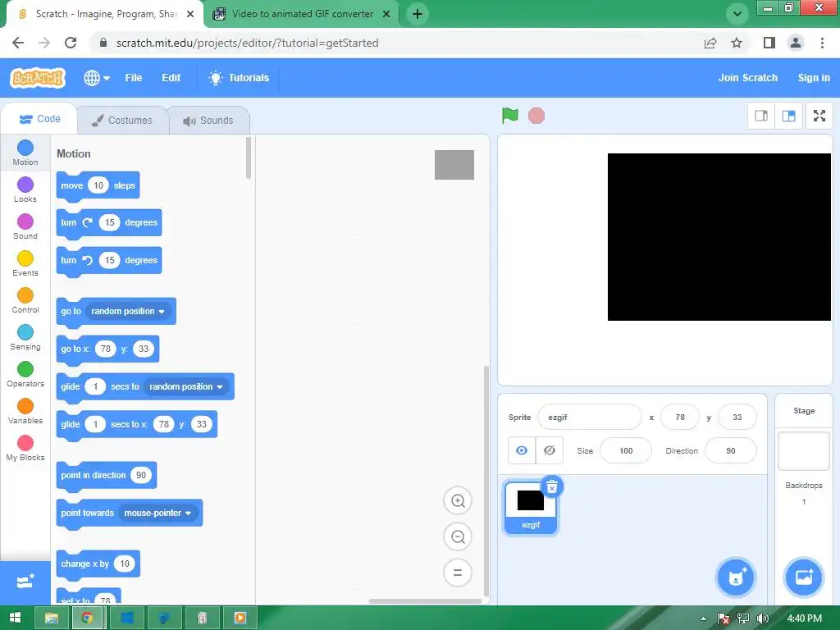This screenshot has width=840, height=630.
Task: Click the sprite Size field
Action: coord(626,450)
